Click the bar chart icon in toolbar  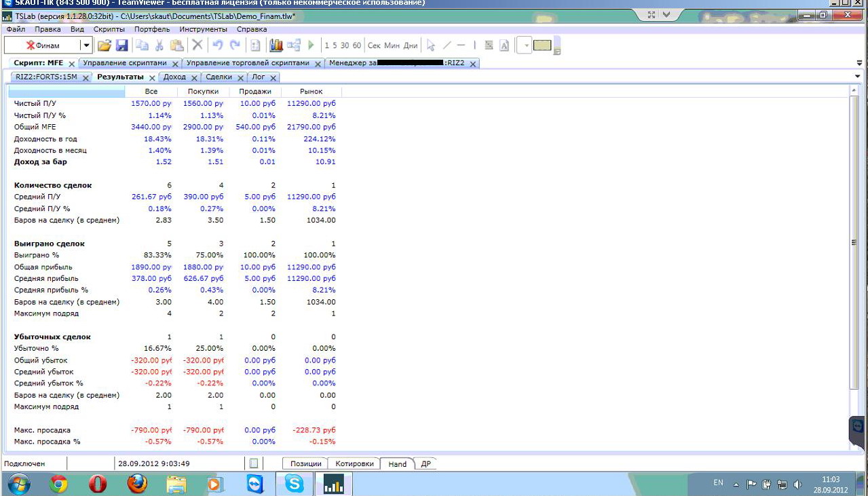point(276,45)
